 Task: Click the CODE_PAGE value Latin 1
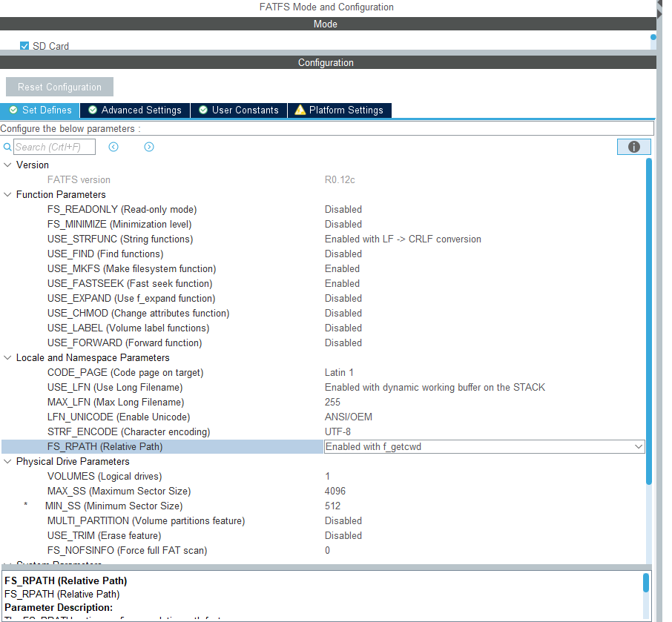pyautogui.click(x=339, y=373)
